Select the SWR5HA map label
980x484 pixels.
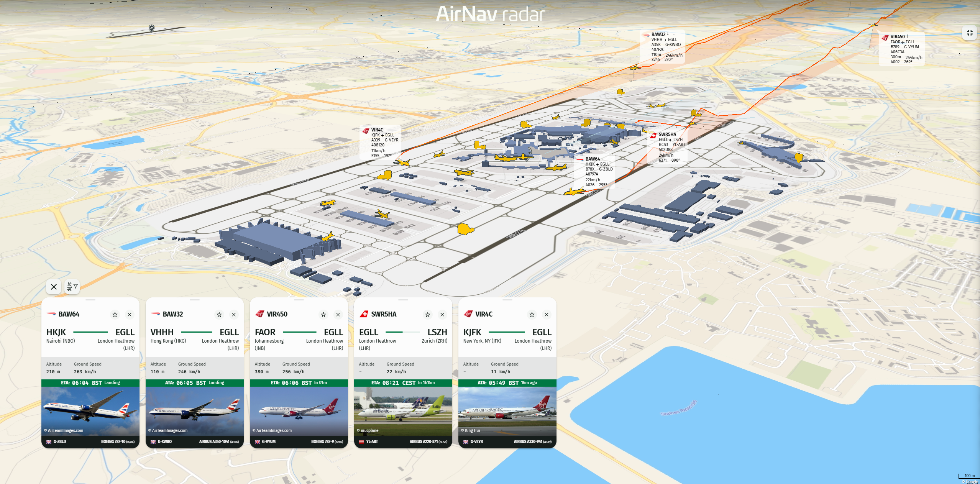tap(667, 147)
